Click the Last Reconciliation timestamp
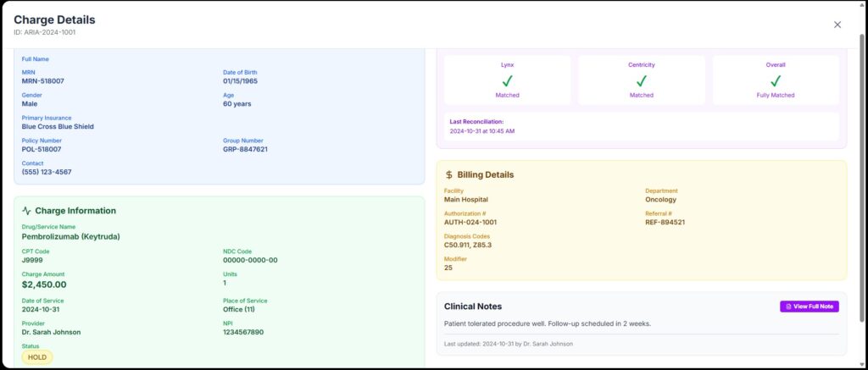868x370 pixels. pos(482,131)
